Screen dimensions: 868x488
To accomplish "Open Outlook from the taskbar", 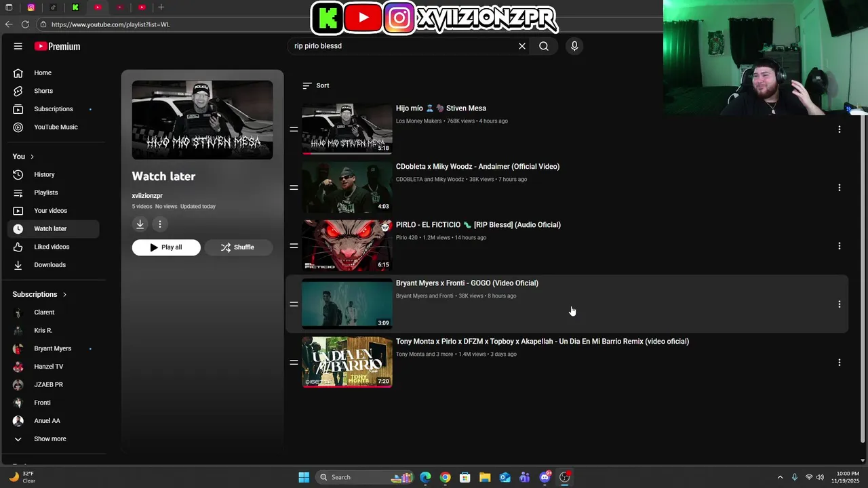I will click(x=505, y=477).
